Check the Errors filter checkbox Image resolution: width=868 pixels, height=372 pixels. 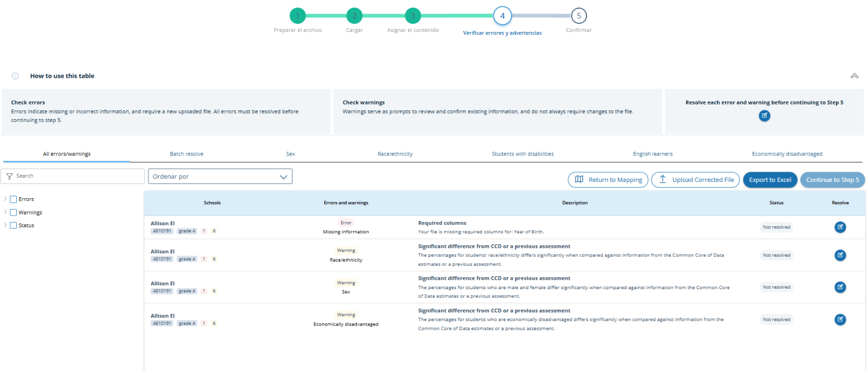click(x=14, y=199)
